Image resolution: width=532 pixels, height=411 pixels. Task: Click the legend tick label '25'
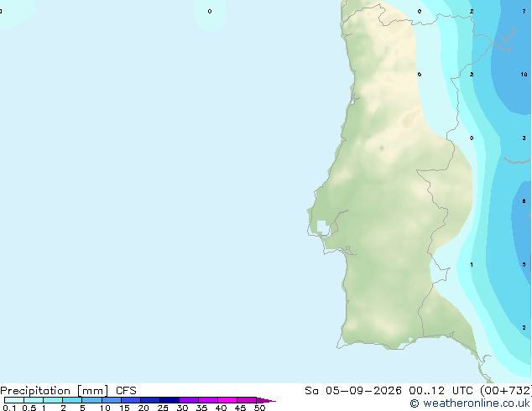click(x=163, y=408)
